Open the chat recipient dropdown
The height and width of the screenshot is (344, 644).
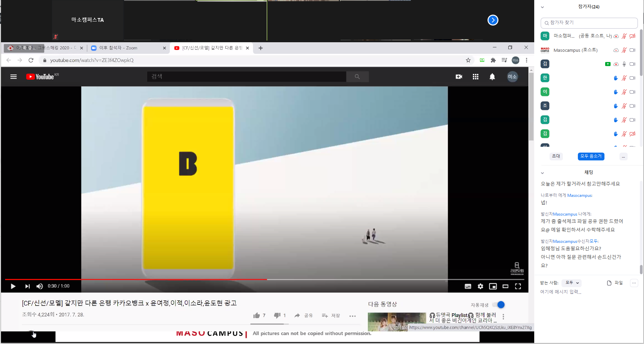pos(572,283)
